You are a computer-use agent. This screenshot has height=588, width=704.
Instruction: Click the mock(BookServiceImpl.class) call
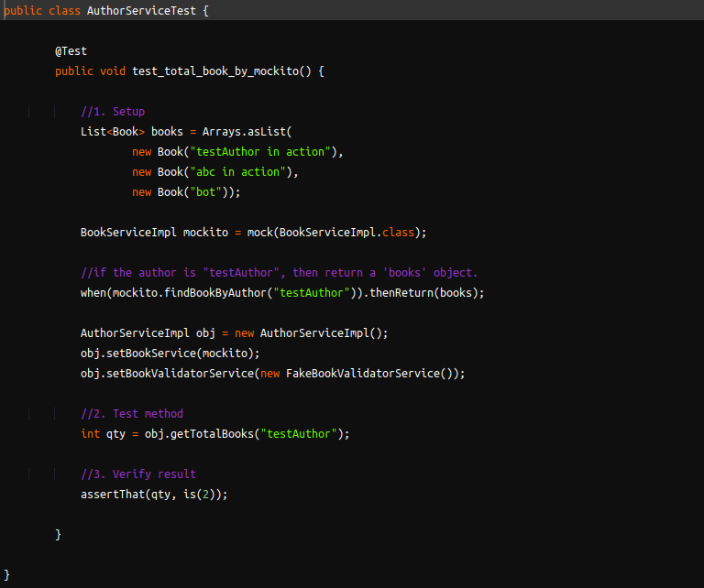pos(335,233)
